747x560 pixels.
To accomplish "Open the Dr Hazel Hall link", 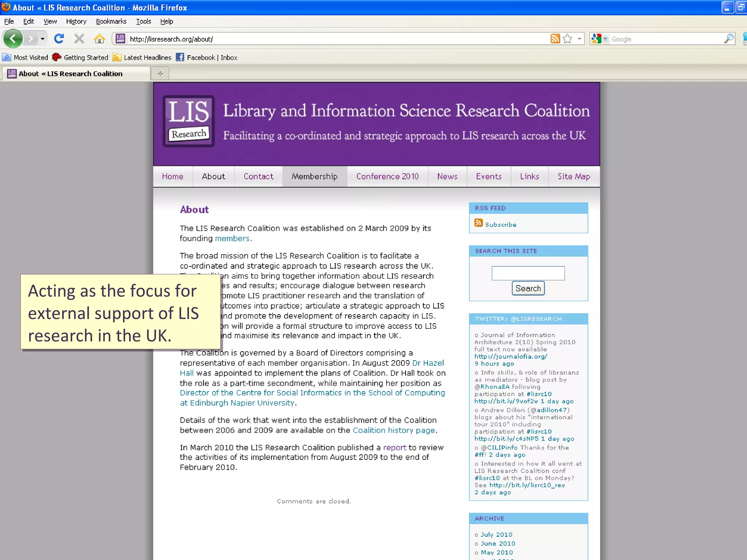I will point(428,363).
